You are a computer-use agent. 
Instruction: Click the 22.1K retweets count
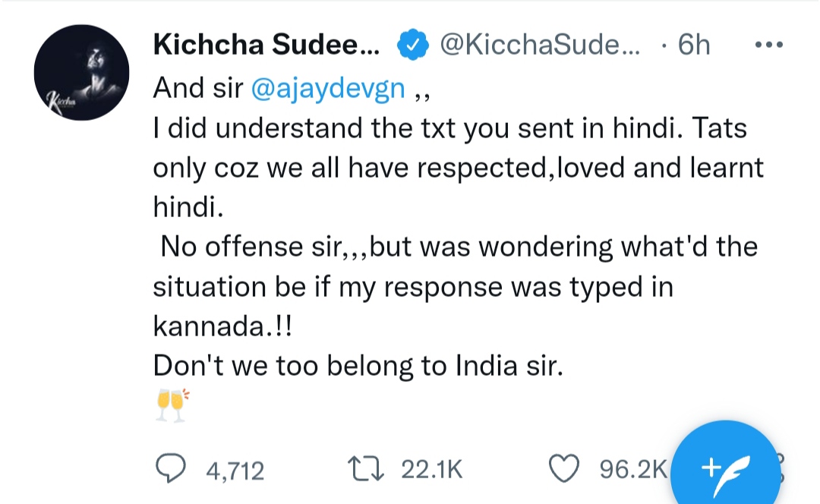[x=431, y=471]
